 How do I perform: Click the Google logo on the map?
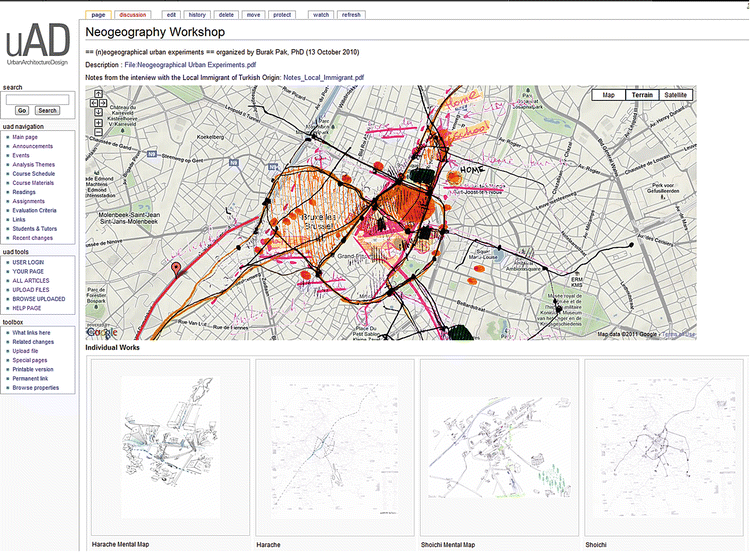[102, 332]
